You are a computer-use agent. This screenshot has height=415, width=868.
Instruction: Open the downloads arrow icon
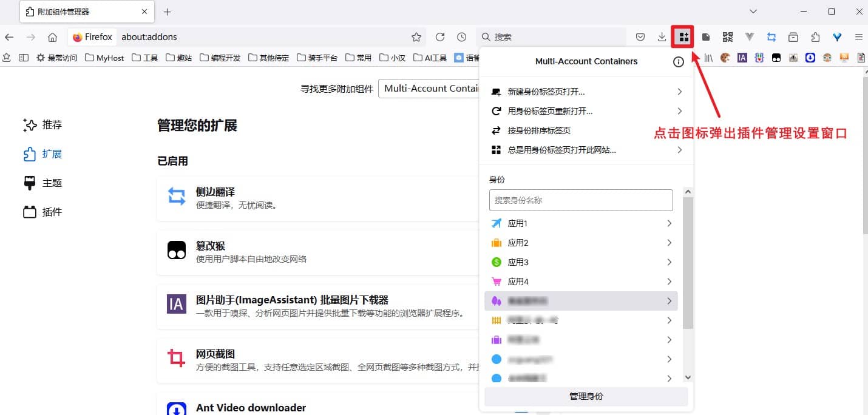pos(662,37)
